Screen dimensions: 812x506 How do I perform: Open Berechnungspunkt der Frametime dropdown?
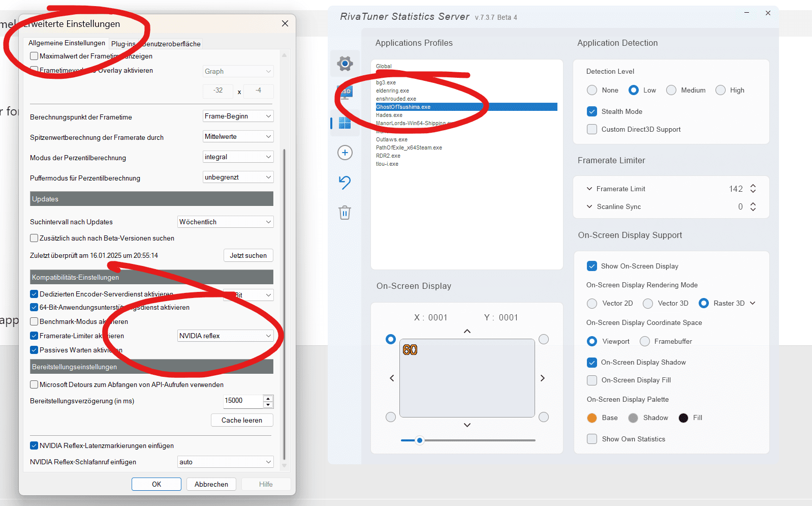(x=238, y=116)
